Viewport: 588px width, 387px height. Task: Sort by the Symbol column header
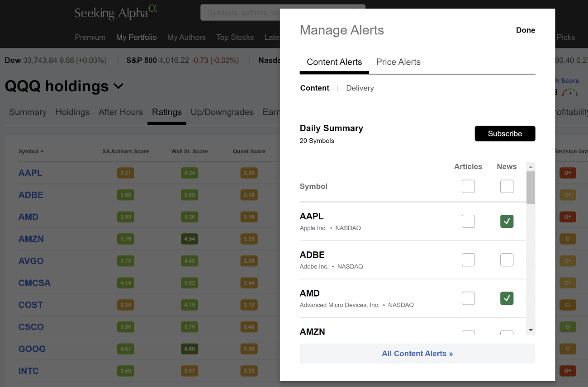[31, 151]
